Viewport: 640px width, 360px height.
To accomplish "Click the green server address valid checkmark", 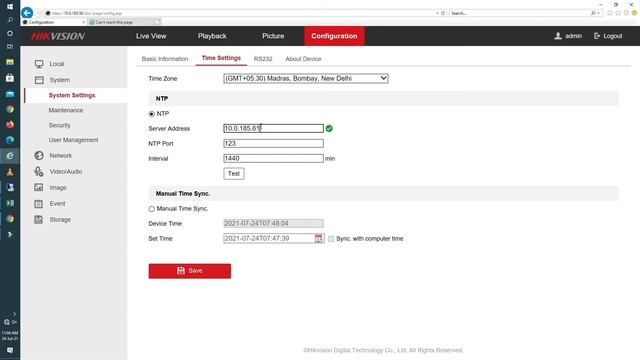I will (x=329, y=129).
